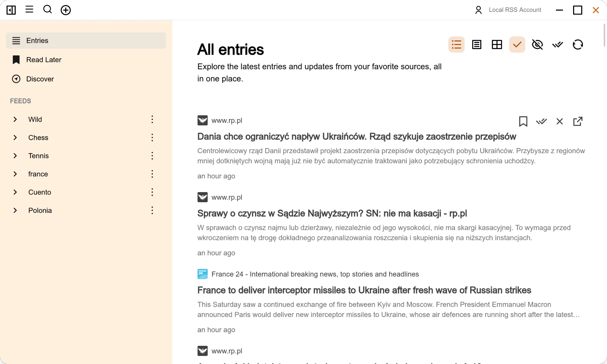Open options menu for Tennis folder

point(152,156)
